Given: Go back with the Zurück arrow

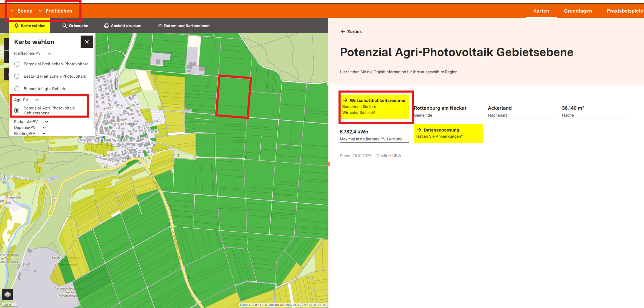Looking at the screenshot, I should pos(351,31).
